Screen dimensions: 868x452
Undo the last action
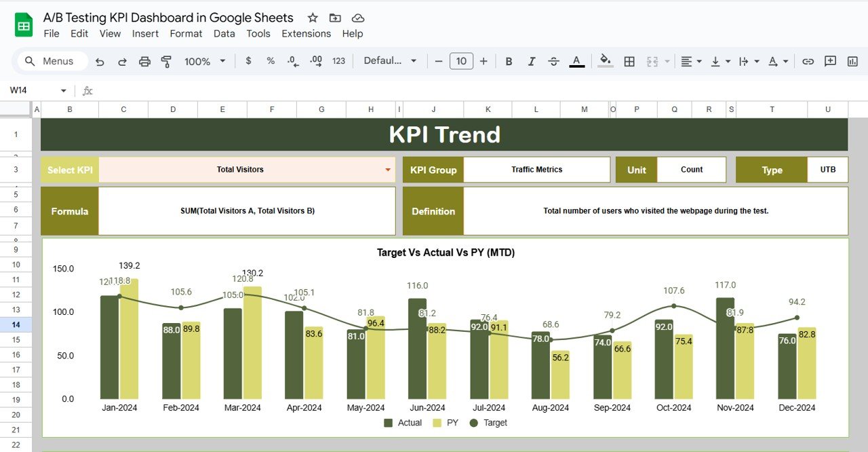pos(100,60)
